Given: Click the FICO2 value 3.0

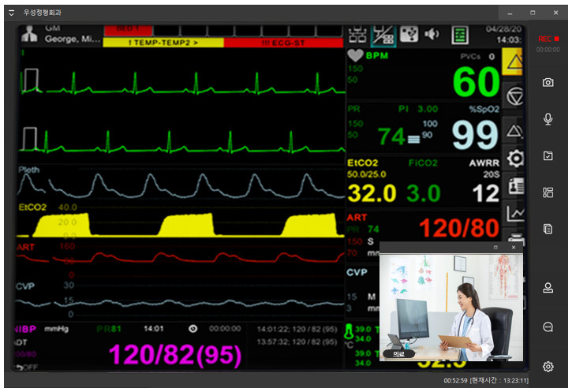Looking at the screenshot, I should 424,193.
